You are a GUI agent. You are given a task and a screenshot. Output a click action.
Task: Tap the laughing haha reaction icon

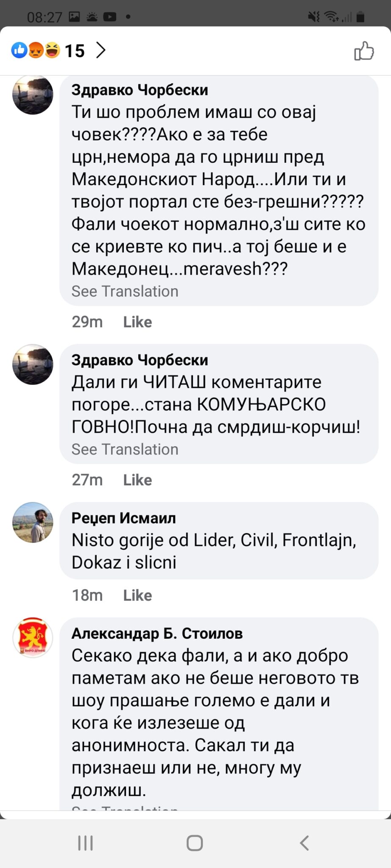[52, 50]
